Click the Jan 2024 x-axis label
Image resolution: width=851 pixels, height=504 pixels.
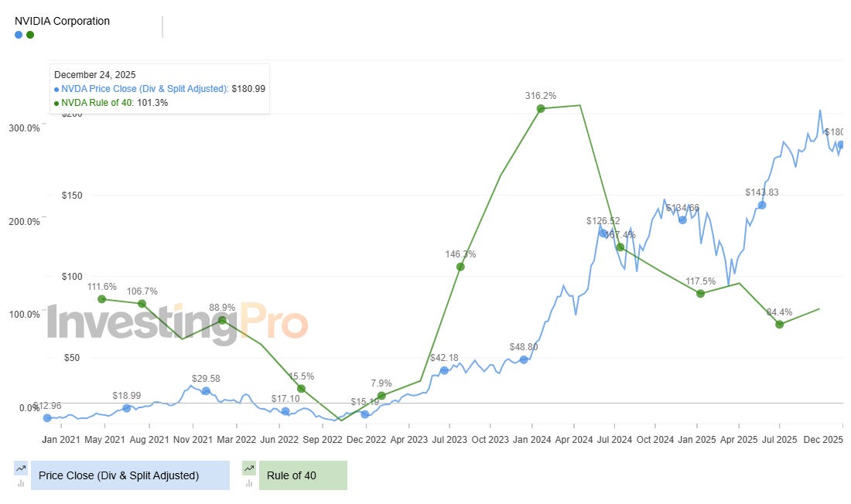[x=532, y=439]
